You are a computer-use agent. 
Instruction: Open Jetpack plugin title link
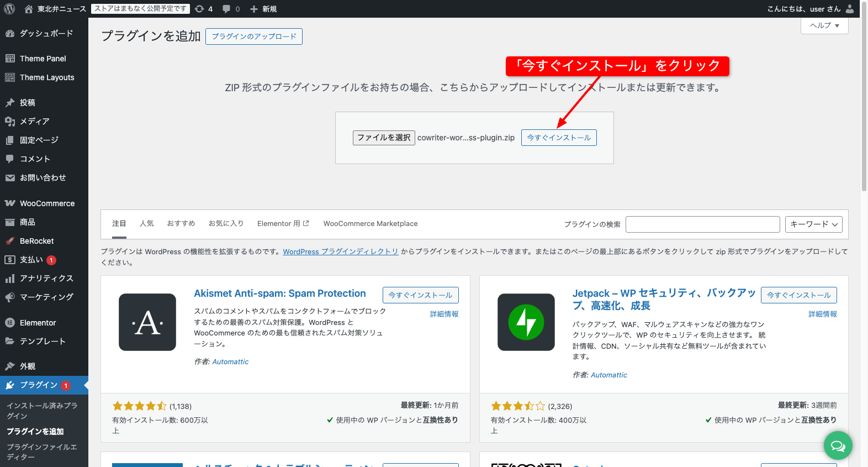pos(664,300)
